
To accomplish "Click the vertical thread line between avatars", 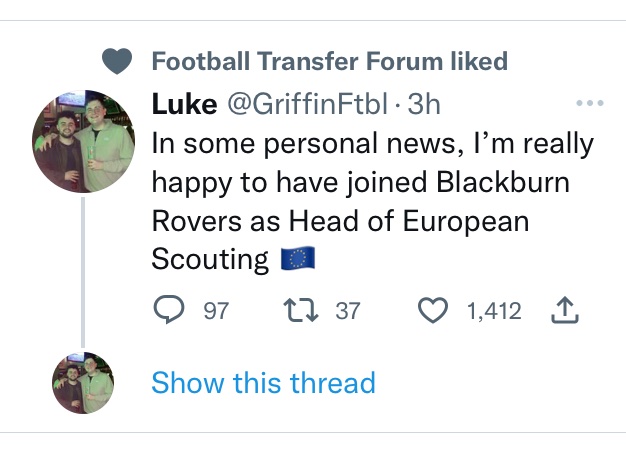I will pos(84,270).
